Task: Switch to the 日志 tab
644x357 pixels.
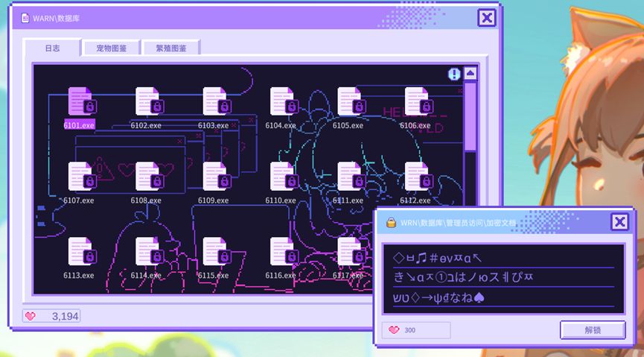Action: point(52,48)
